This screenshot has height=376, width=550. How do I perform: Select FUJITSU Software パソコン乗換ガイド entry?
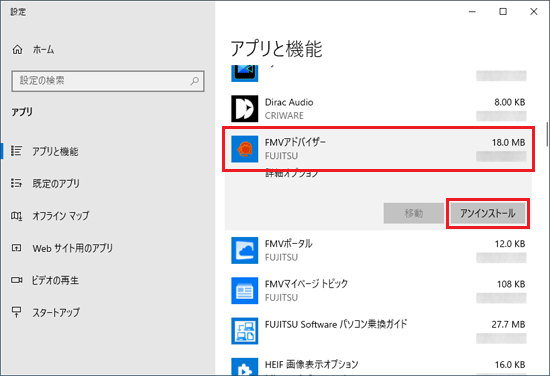[x=336, y=324]
